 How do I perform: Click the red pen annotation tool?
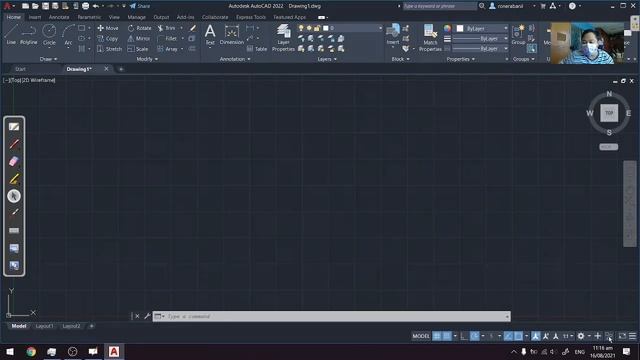(x=14, y=144)
